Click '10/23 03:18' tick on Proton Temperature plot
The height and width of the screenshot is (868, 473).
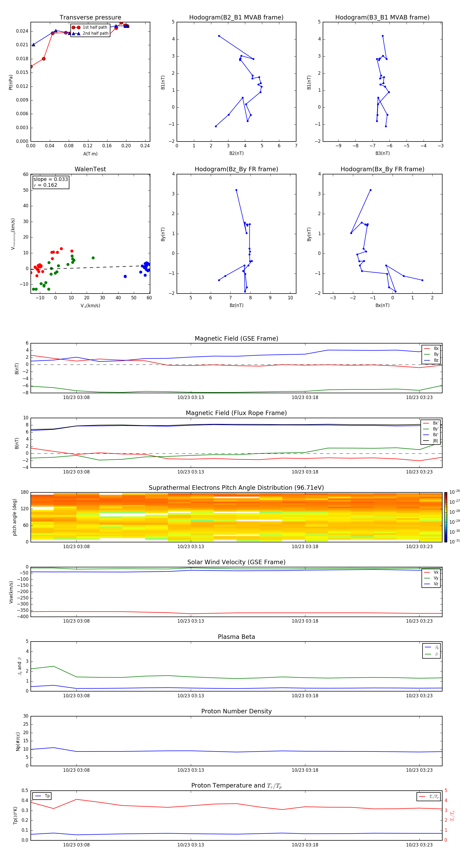(x=305, y=845)
